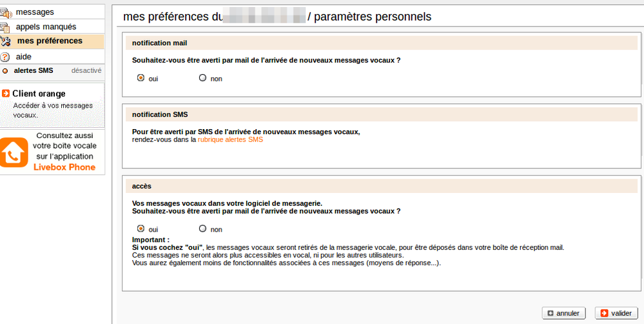Click the help question mark icon
644x324 pixels.
point(6,57)
